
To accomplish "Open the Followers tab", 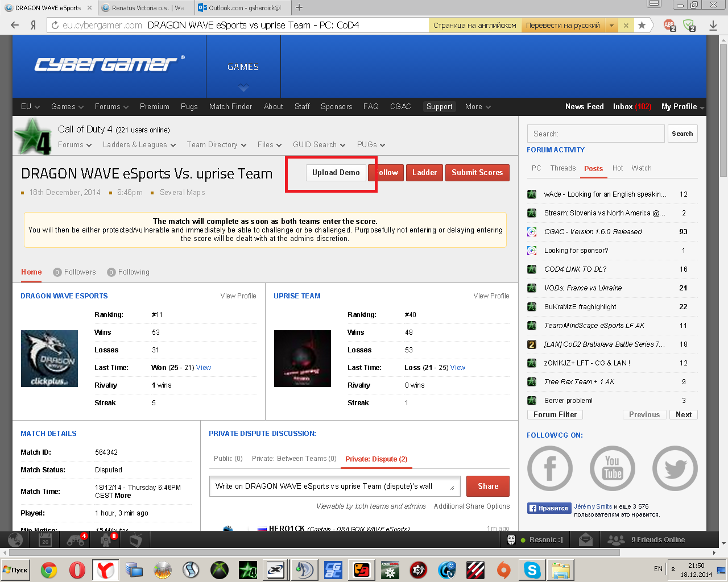I will [75, 272].
